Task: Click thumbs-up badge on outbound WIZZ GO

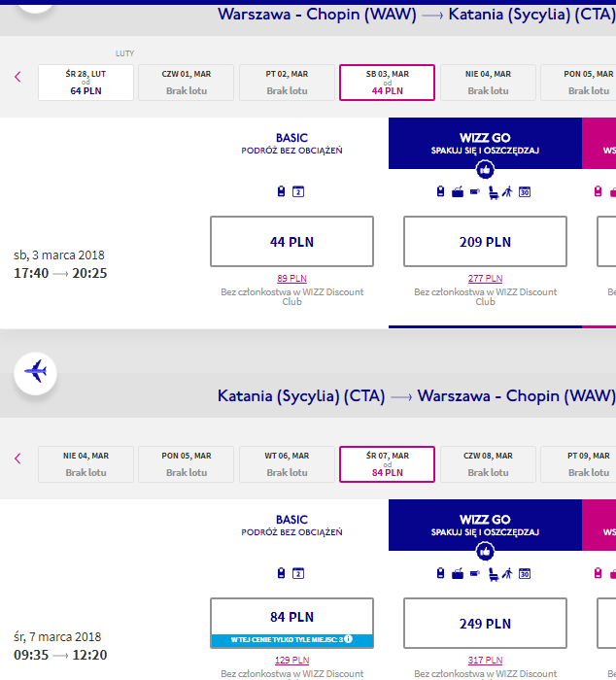Action: point(485,170)
